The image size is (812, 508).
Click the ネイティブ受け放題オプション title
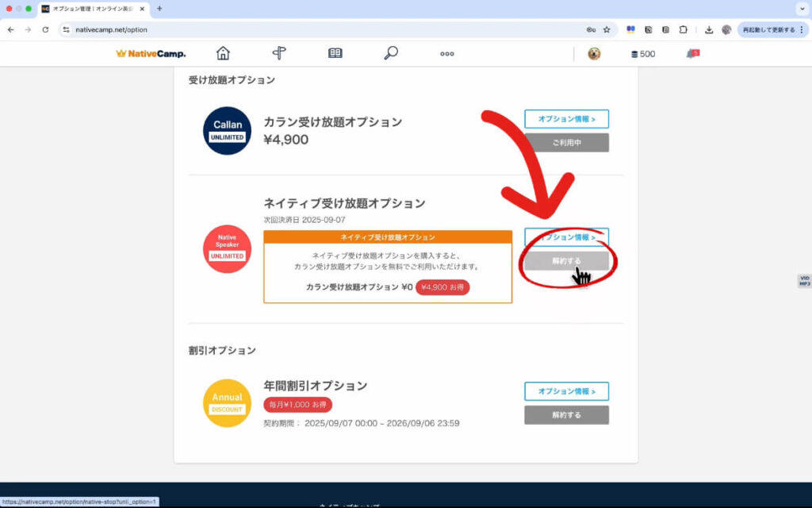click(x=344, y=203)
